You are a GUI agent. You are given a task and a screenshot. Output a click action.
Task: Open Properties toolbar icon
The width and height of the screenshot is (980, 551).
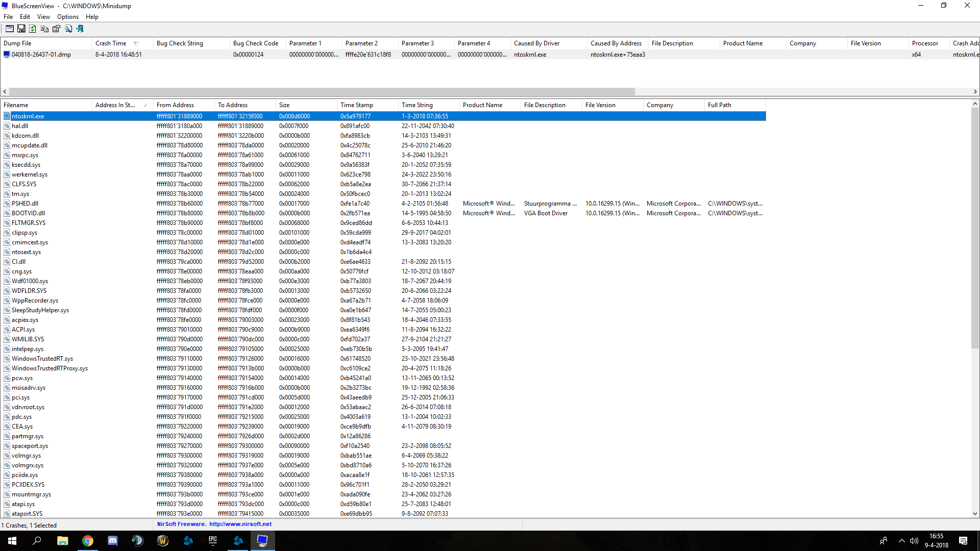56,29
